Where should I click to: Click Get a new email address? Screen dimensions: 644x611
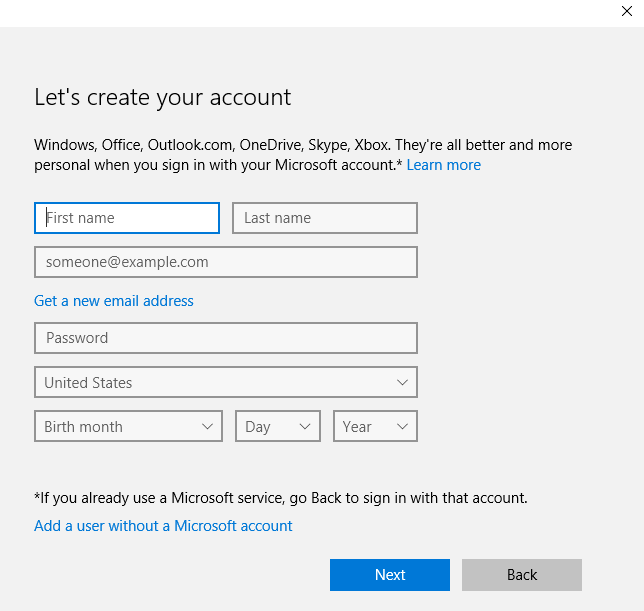(x=114, y=301)
